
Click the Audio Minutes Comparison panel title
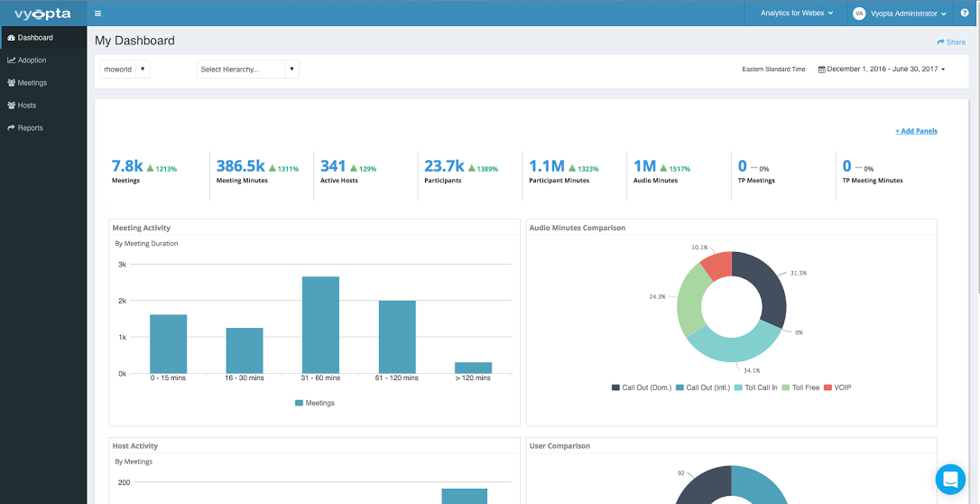577,228
